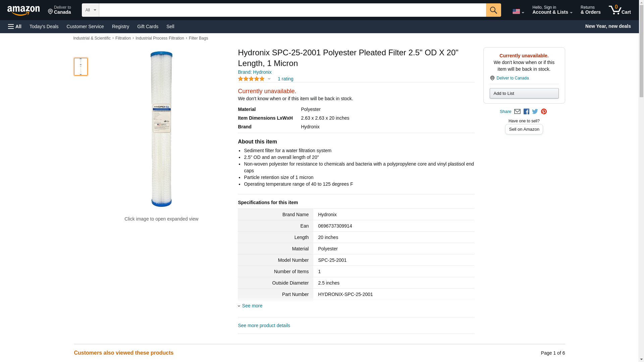Click the Sell on Amazon button
Image resolution: width=644 pixels, height=362 pixels.
pos(524,129)
